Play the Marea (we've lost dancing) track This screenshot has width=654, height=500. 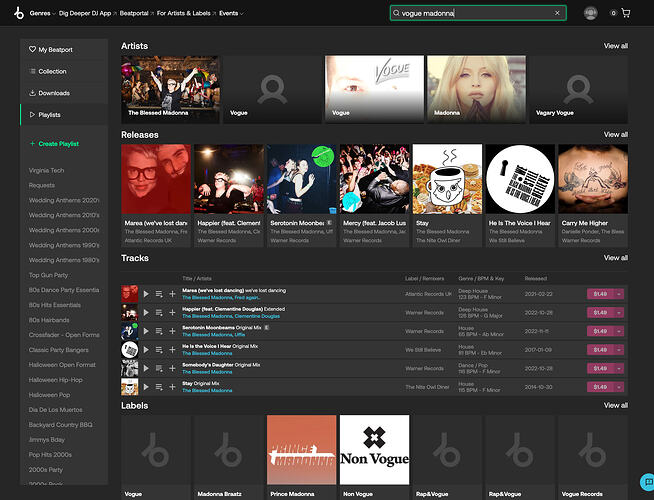(146, 294)
